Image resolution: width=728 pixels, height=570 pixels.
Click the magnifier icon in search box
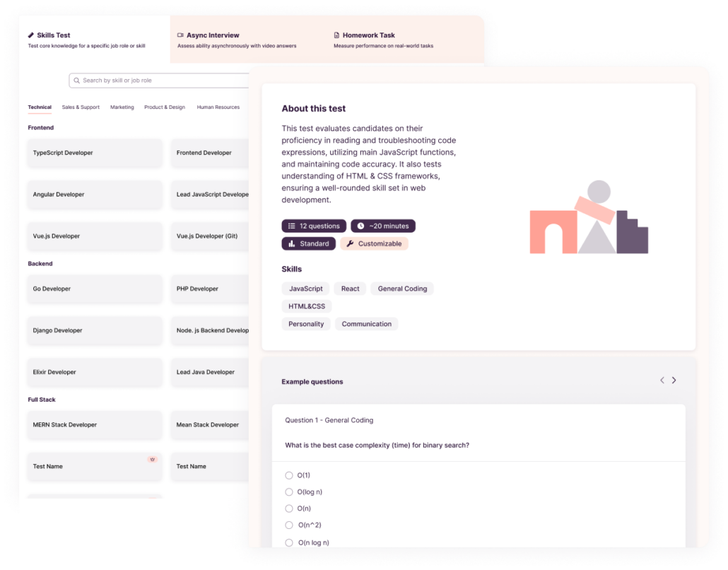pos(76,81)
